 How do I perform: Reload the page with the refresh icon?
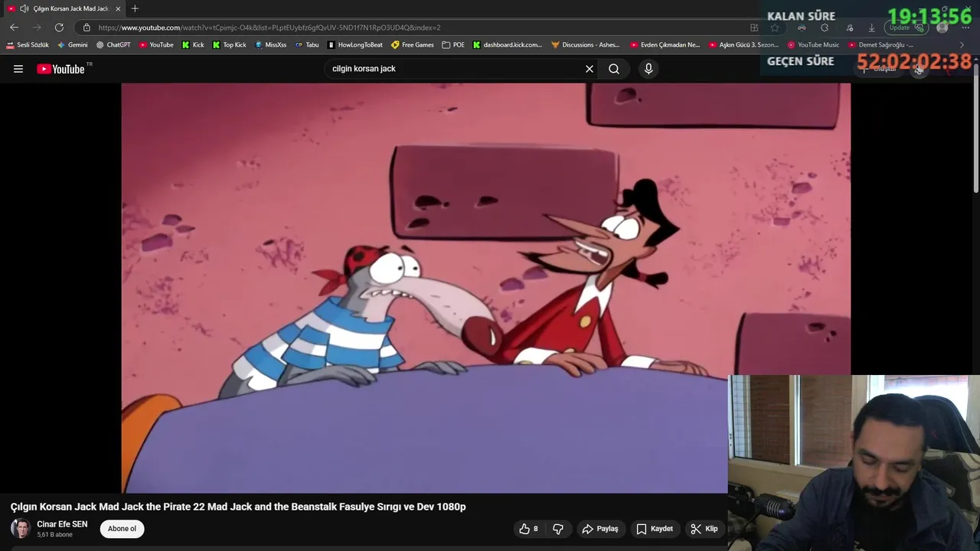click(x=59, y=28)
